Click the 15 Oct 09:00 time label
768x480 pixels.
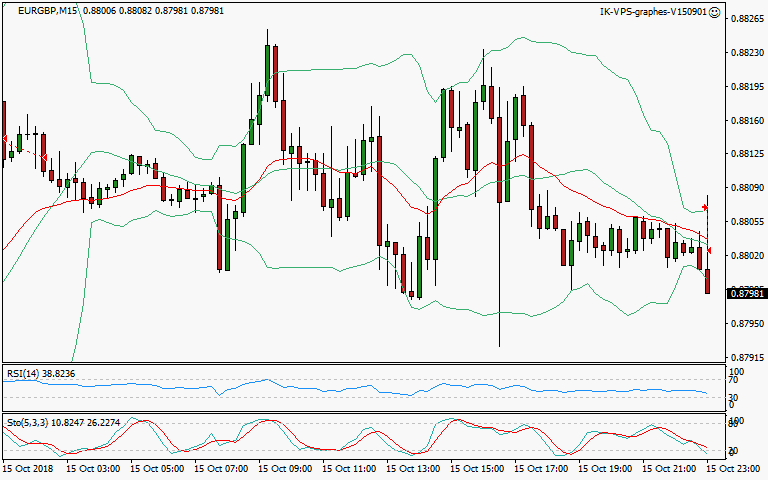point(283,468)
